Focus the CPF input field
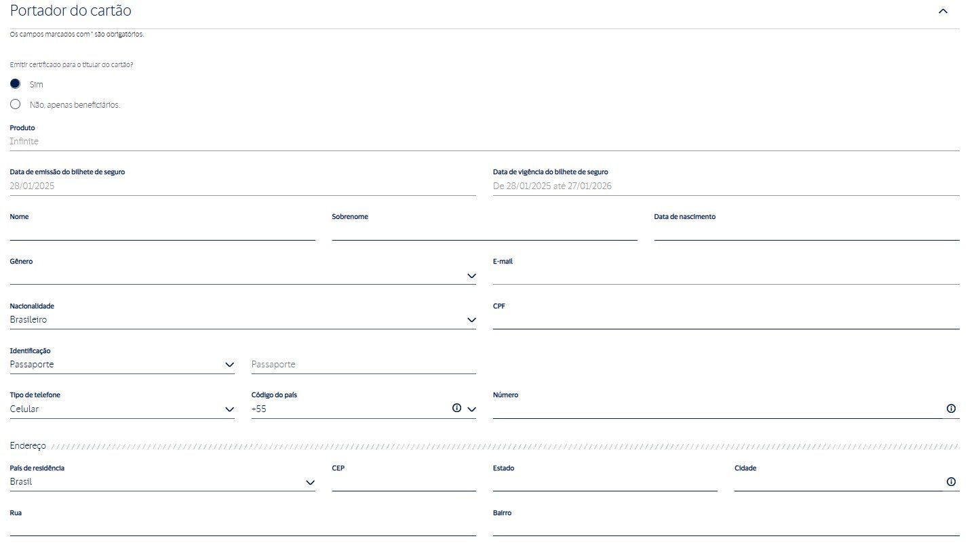The image size is (980, 547). click(726, 320)
